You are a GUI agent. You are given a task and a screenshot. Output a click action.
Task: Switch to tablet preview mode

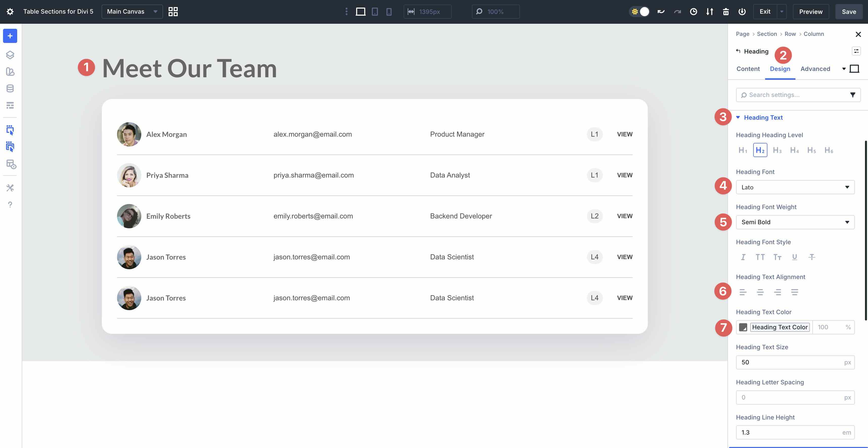[x=375, y=11]
